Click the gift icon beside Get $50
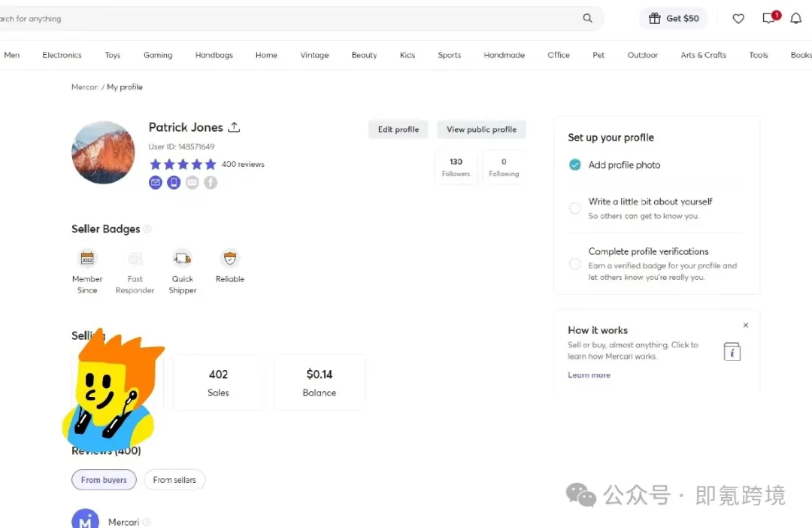 [x=655, y=18]
